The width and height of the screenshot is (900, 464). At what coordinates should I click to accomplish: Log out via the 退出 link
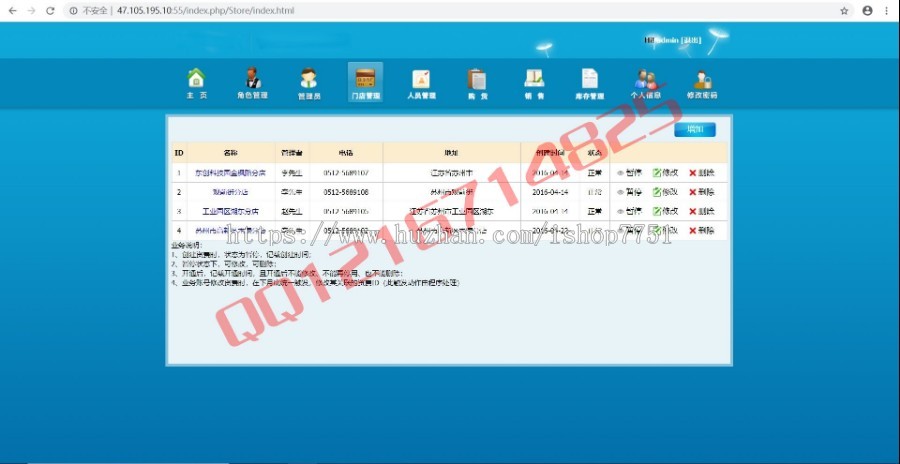pyautogui.click(x=691, y=40)
